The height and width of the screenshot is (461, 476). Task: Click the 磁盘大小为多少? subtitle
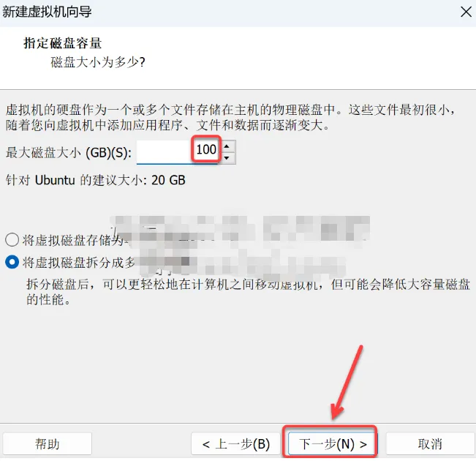coord(98,62)
